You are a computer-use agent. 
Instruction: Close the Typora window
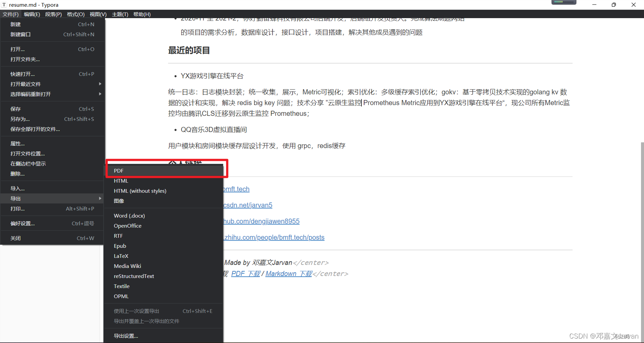tap(634, 5)
